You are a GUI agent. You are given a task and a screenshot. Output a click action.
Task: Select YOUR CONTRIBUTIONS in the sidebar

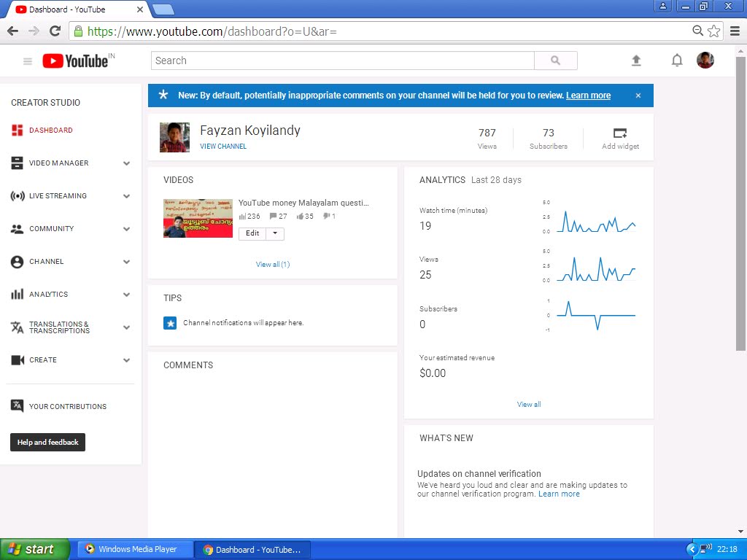pyautogui.click(x=68, y=406)
